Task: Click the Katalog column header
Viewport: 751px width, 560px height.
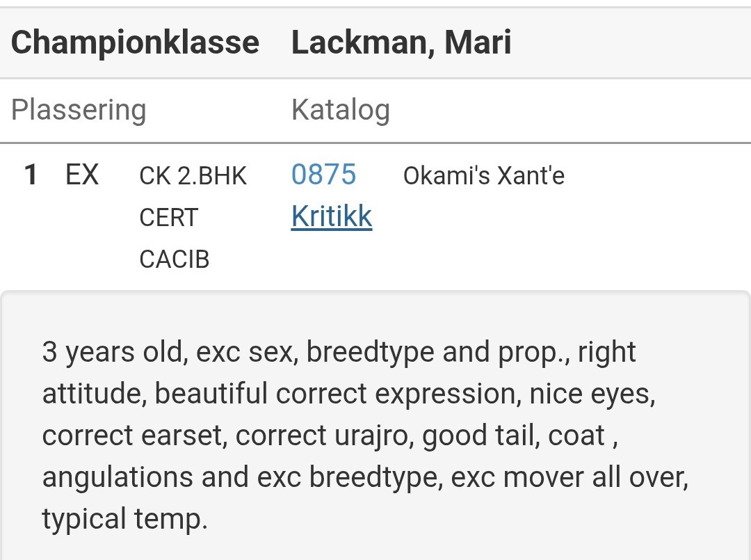Action: click(x=340, y=110)
